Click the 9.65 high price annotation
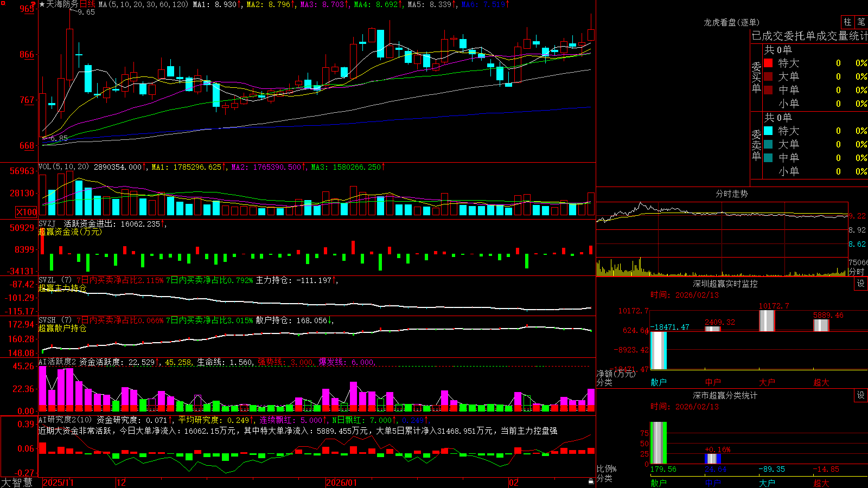Viewport: 868px width, 488px height. [x=86, y=12]
